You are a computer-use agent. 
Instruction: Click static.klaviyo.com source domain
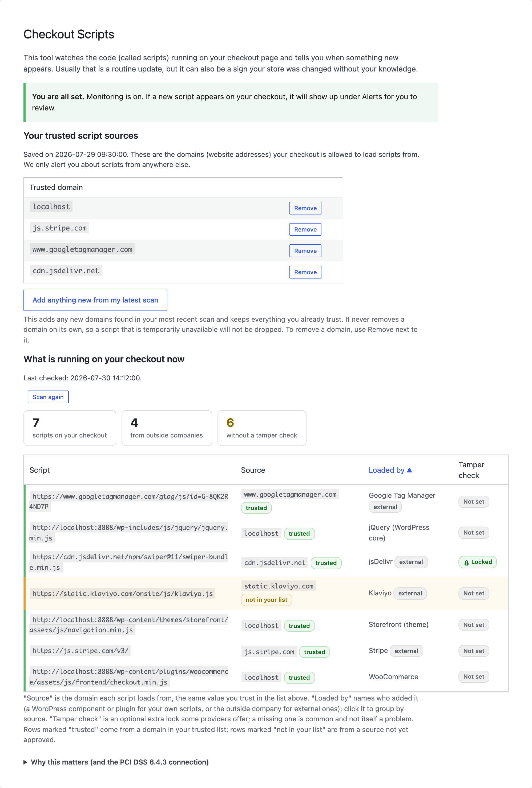(279, 586)
